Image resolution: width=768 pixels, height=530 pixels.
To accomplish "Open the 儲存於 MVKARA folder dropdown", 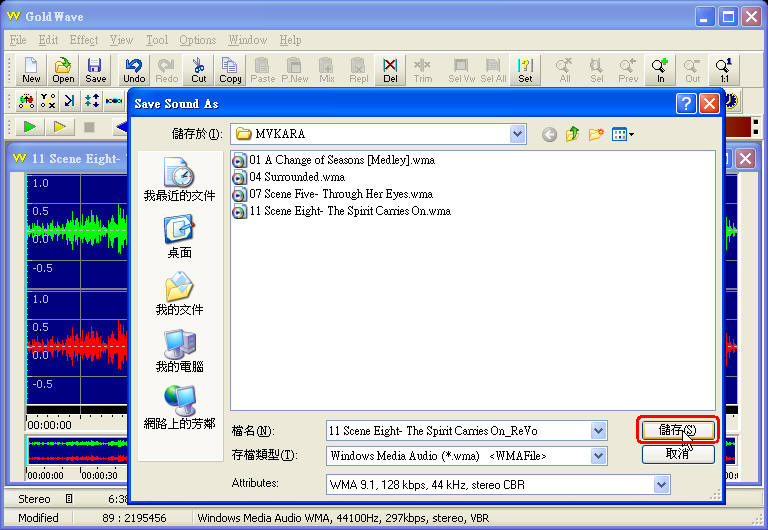I will click(517, 134).
